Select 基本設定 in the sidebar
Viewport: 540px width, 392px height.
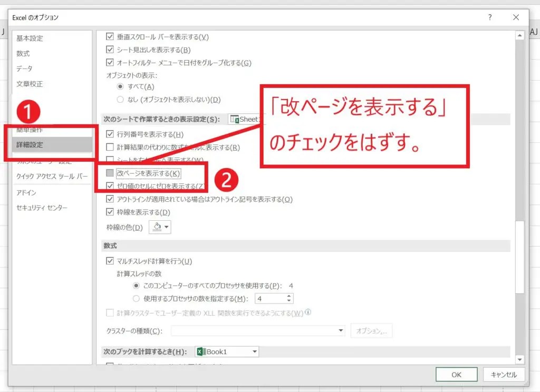[30, 38]
